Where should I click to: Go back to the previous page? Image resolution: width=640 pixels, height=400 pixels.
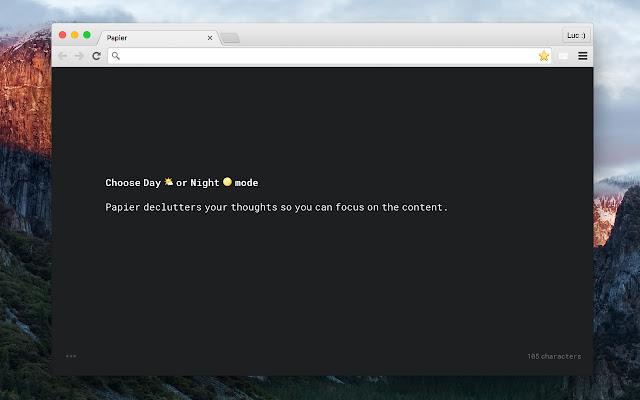pos(63,56)
